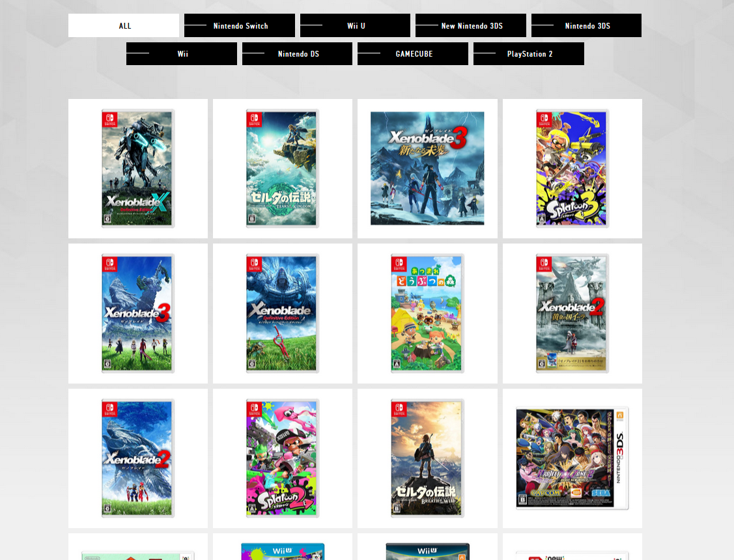The height and width of the screenshot is (560, 734).
Task: Show Nintendo 3DS games
Action: [x=587, y=25]
